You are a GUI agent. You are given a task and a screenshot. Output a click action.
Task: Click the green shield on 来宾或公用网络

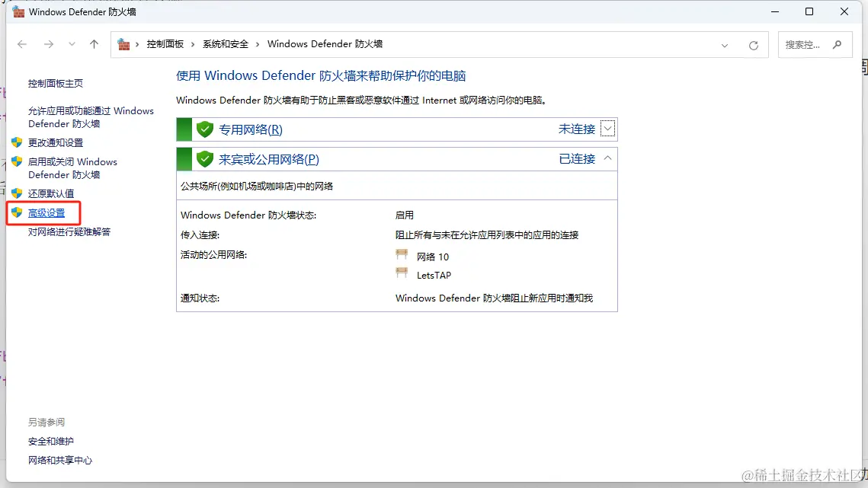[x=205, y=159]
